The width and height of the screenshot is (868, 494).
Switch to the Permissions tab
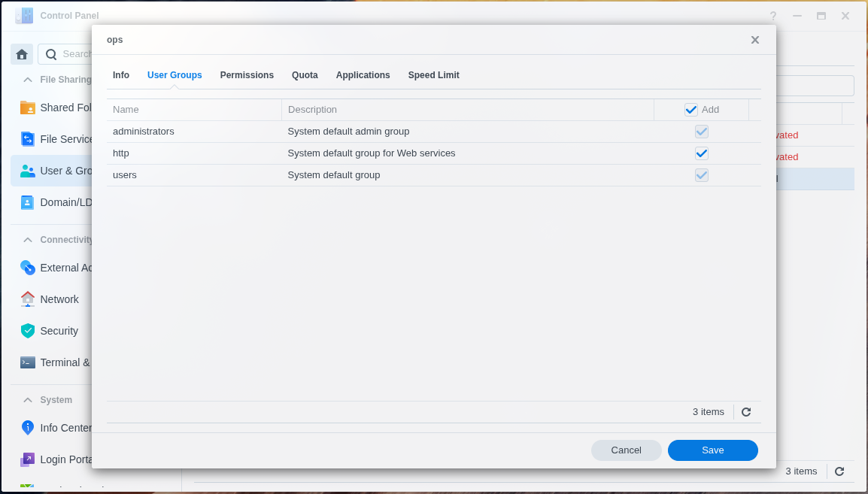pos(247,75)
